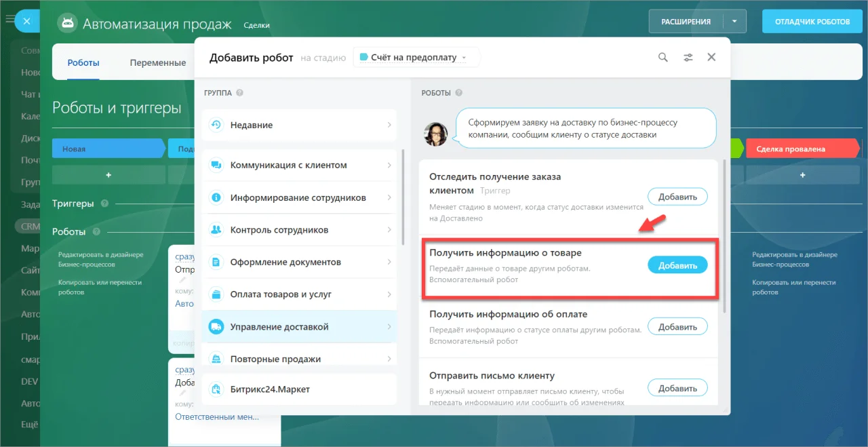This screenshot has width=868, height=447.
Task: Click the Повторные продажи icon
Action: pos(216,359)
